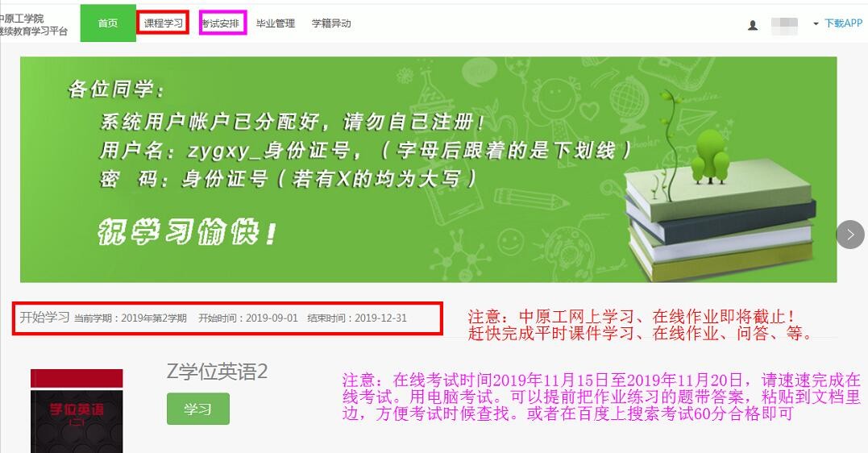Click the user profile silhouette icon

(x=753, y=25)
